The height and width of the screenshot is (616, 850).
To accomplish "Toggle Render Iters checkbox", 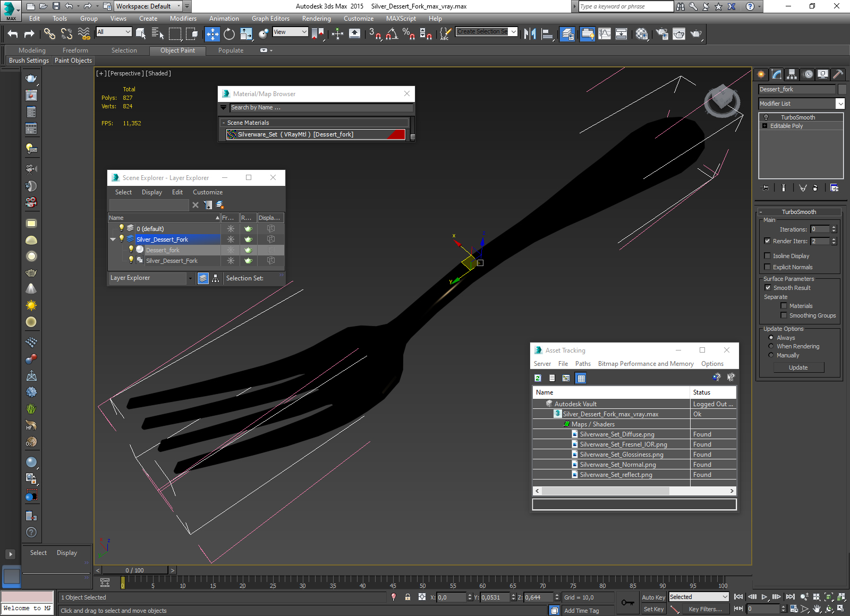I will [x=767, y=241].
